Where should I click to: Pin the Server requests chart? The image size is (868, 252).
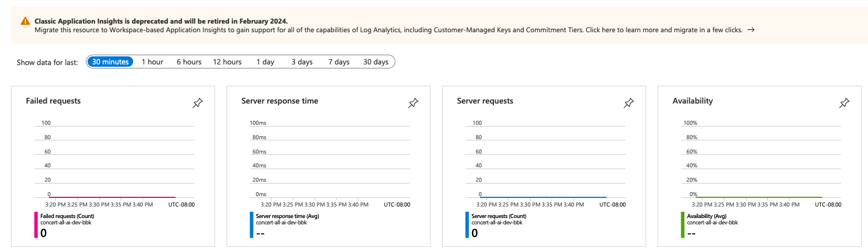click(x=629, y=103)
